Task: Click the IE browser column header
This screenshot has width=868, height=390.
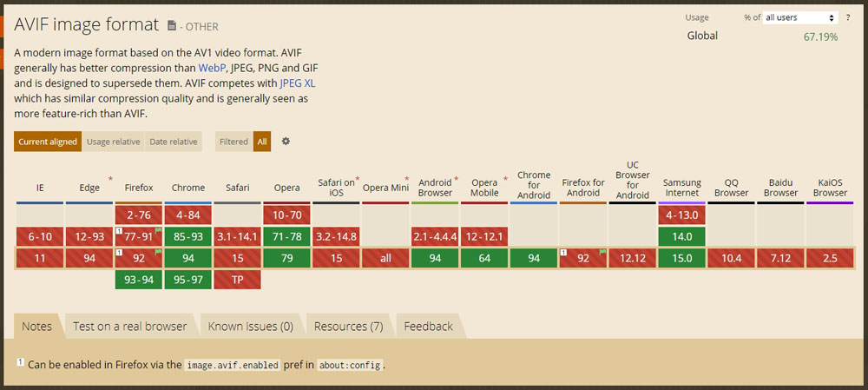Action: click(x=40, y=188)
